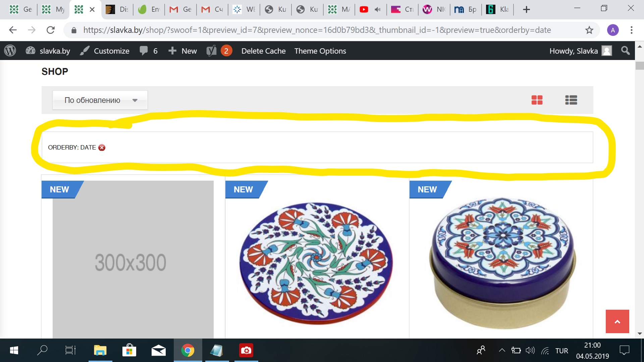Viewport: 644px width, 362px height.
Task: Open the По обновлению sorting dropdown
Action: tap(100, 100)
